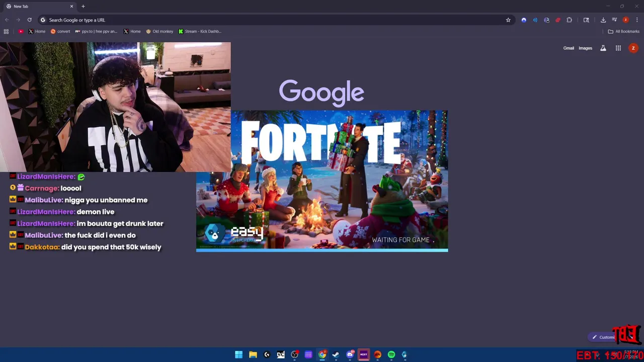Open the EA app from taskbar
This screenshot has height=362, width=644.
coord(377,354)
